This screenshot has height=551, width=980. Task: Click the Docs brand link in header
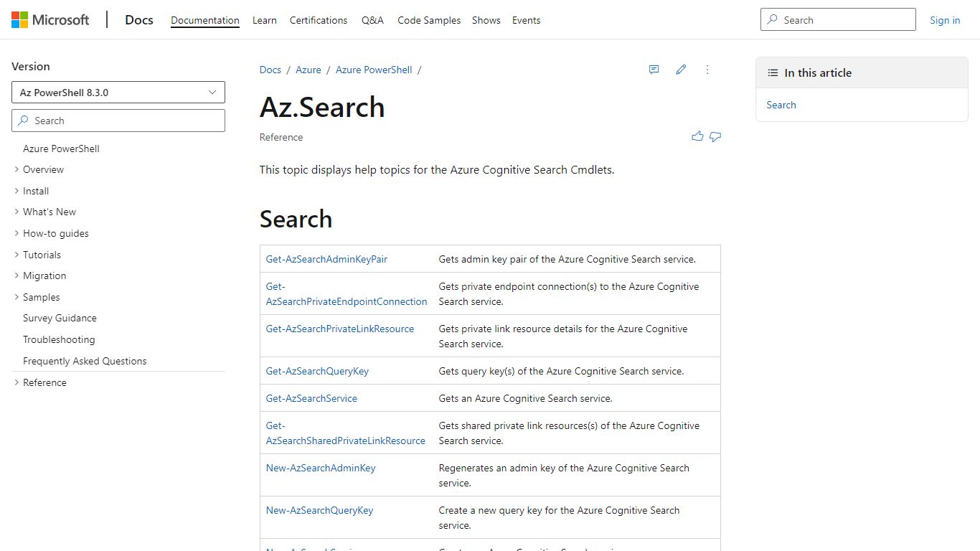(x=139, y=20)
